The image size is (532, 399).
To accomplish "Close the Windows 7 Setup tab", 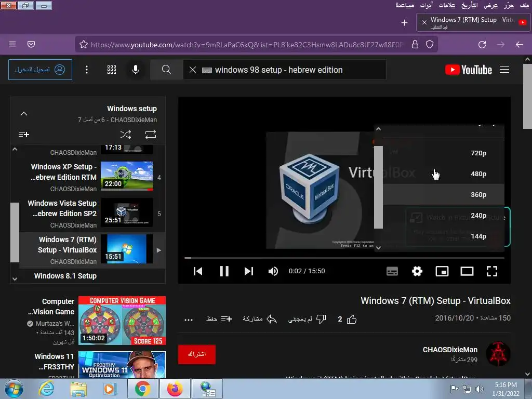I will click(x=424, y=22).
